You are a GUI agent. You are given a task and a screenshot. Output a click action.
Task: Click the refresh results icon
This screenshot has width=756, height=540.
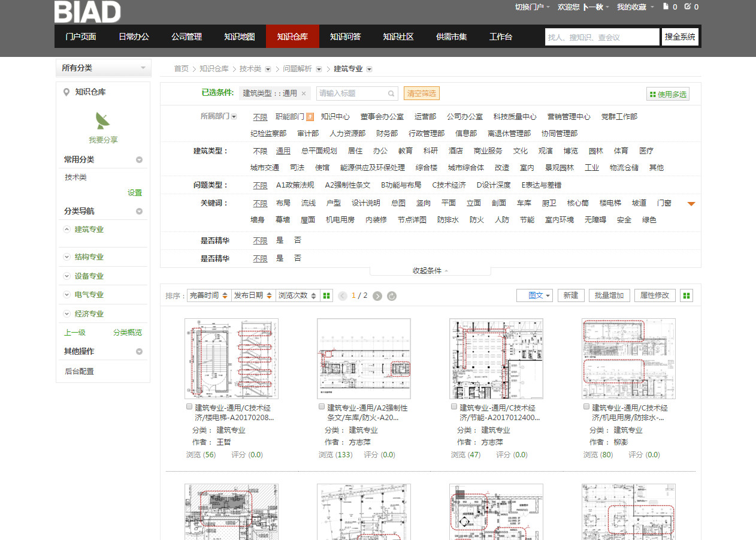[391, 295]
